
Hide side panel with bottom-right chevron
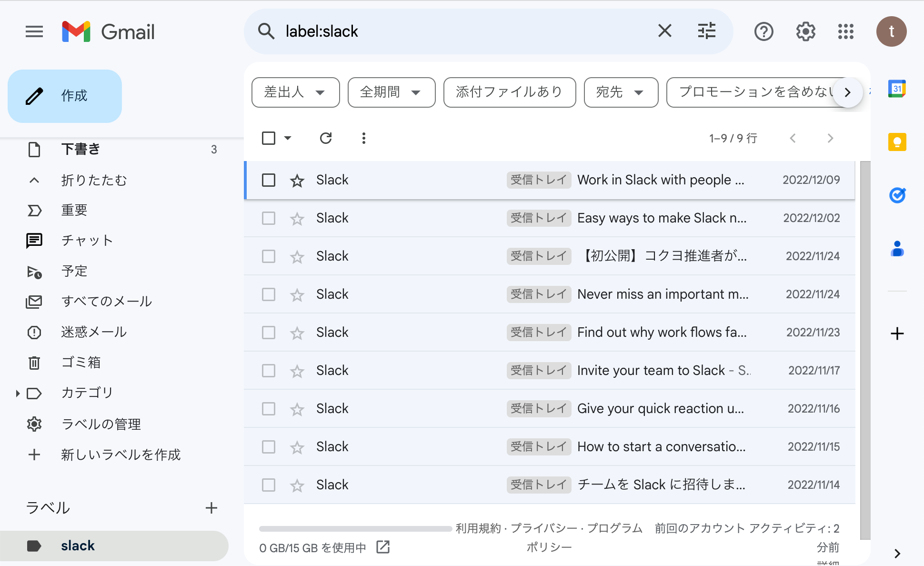coord(897,553)
